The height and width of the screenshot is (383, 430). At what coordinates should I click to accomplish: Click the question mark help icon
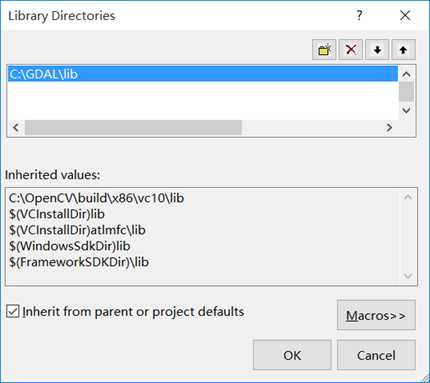[359, 15]
